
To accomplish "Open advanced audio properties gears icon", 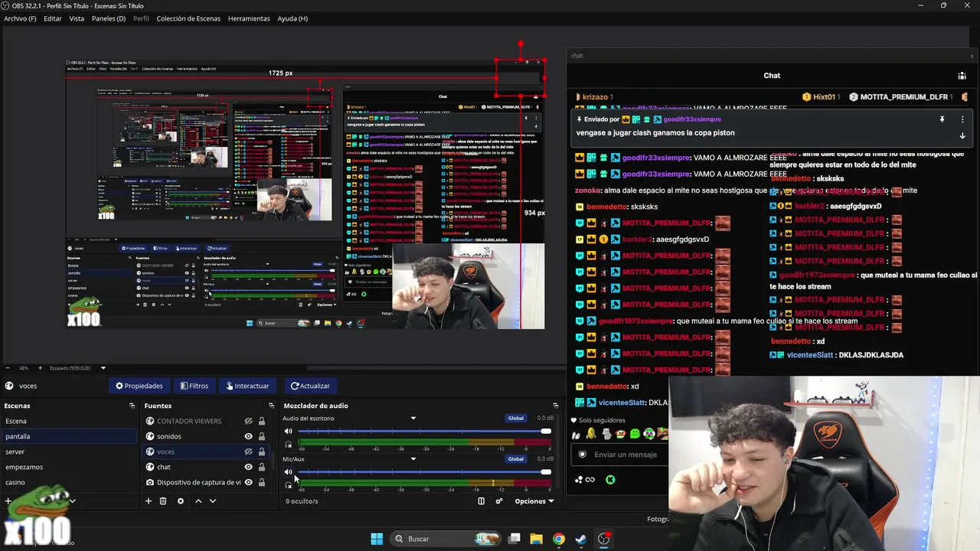I will pos(499,501).
